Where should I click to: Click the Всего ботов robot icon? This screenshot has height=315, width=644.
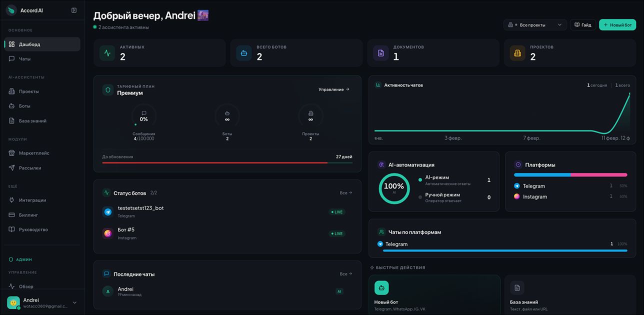click(x=244, y=53)
